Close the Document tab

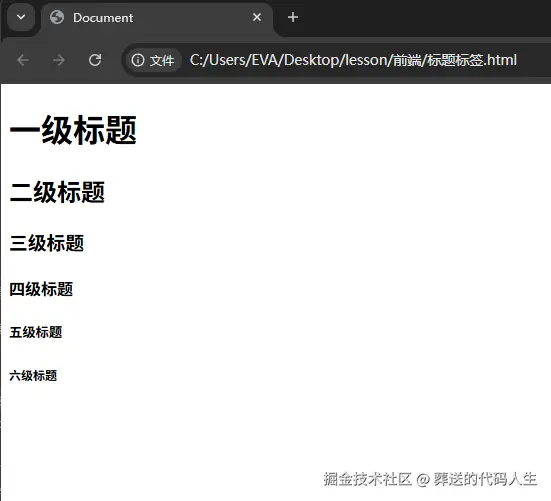coord(257,17)
